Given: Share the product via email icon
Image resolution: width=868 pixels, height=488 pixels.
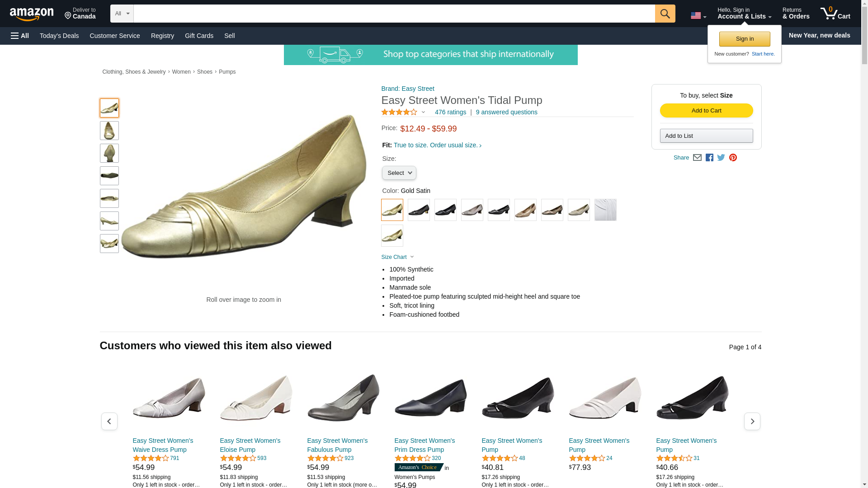Looking at the screenshot, I should coord(697,158).
